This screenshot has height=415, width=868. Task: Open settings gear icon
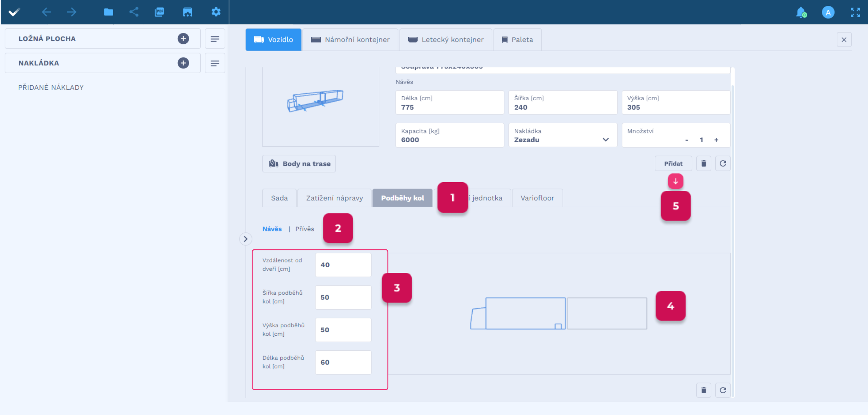pos(216,12)
